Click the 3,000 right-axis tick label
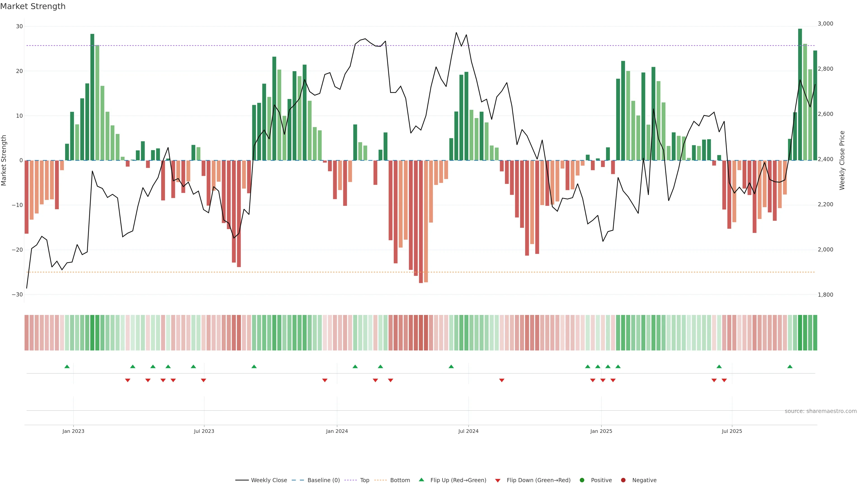 tap(825, 23)
